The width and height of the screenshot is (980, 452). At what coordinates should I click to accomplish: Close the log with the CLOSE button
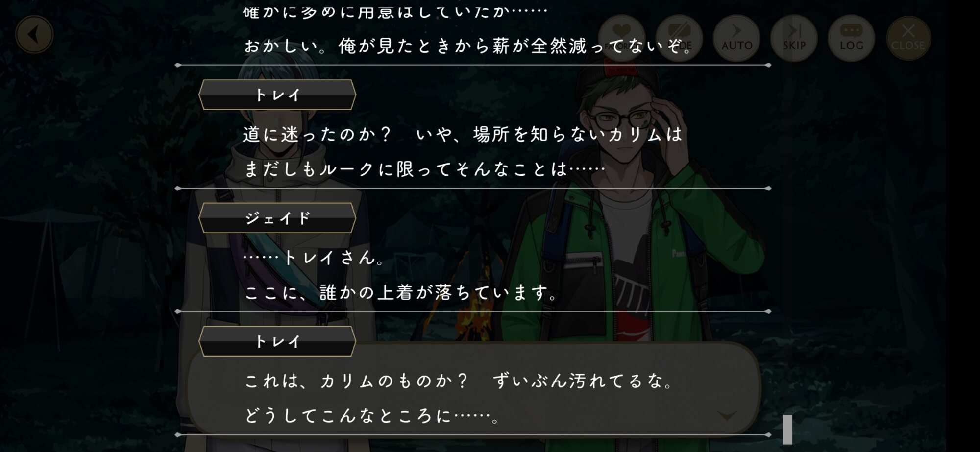pyautogui.click(x=908, y=38)
